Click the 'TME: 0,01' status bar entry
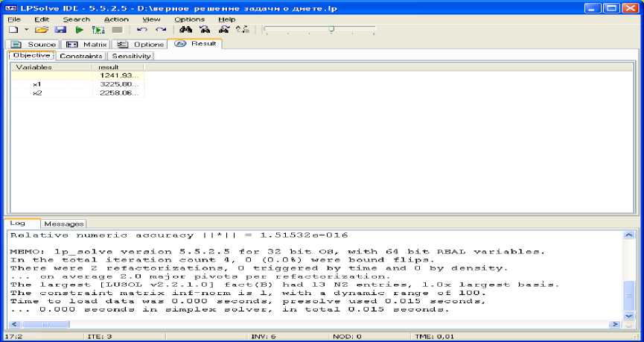This screenshot has width=644, height=342. pyautogui.click(x=435, y=337)
